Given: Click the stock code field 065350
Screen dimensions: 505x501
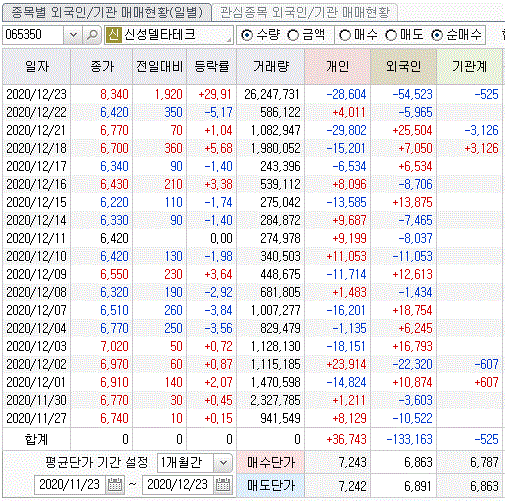Looking at the screenshot, I should pyautogui.click(x=33, y=35).
